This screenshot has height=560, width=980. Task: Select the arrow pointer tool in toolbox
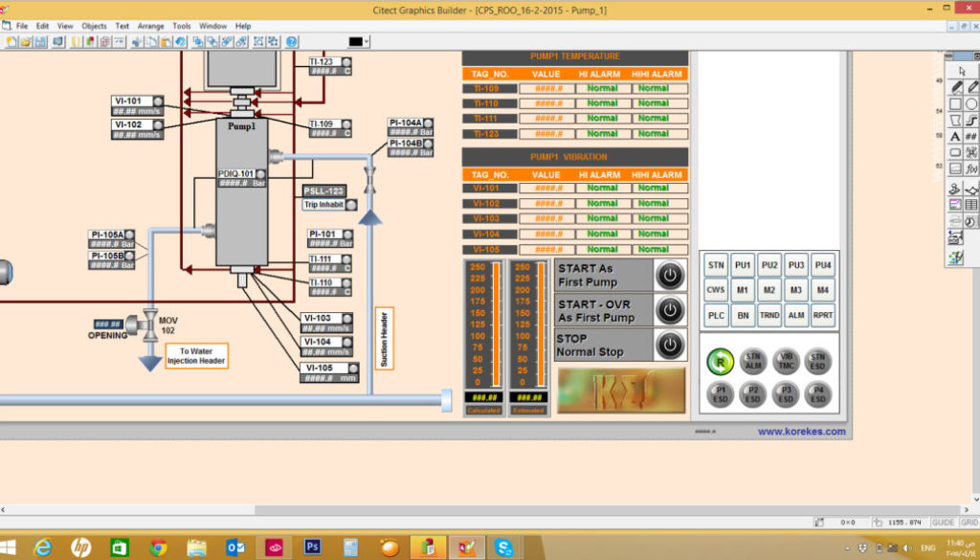point(963,71)
